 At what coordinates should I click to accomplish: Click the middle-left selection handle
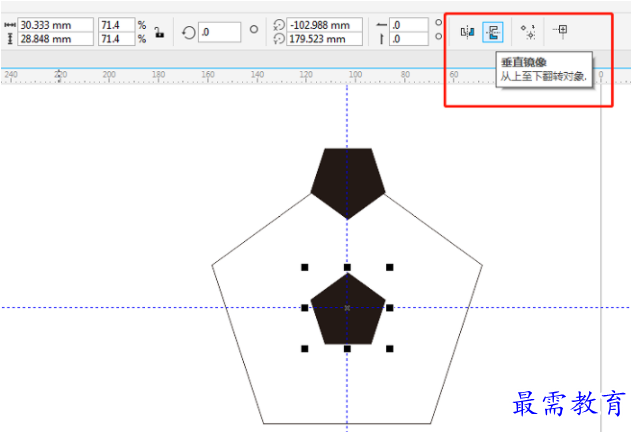[x=305, y=308]
